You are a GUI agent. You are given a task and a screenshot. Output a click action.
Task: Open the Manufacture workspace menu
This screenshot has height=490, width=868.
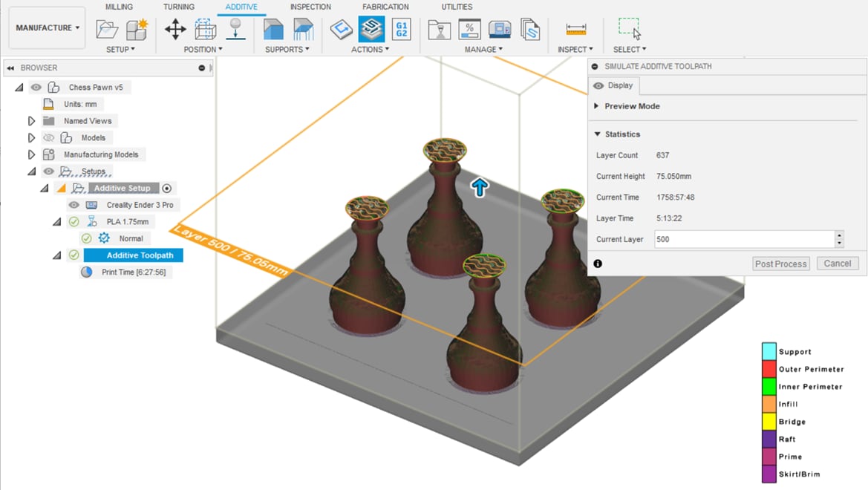coord(46,27)
